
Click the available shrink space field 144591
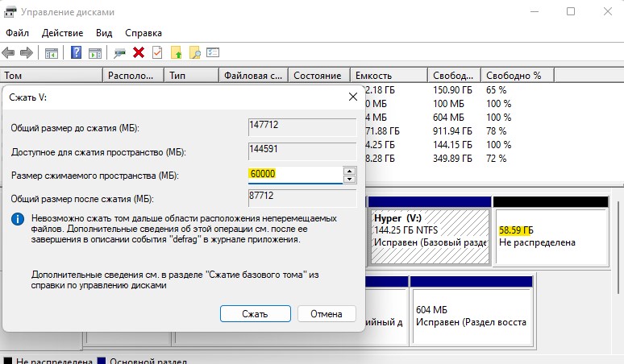302,151
